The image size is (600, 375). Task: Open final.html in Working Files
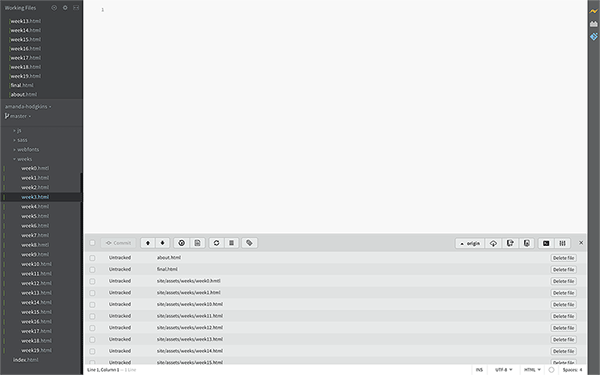(x=22, y=85)
